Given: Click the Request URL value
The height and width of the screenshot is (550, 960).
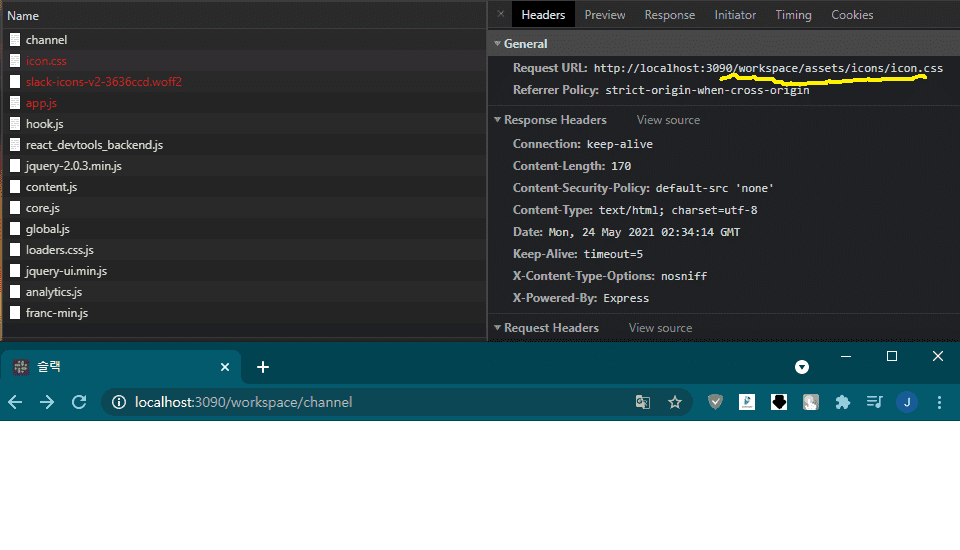Looking at the screenshot, I should (x=768, y=68).
